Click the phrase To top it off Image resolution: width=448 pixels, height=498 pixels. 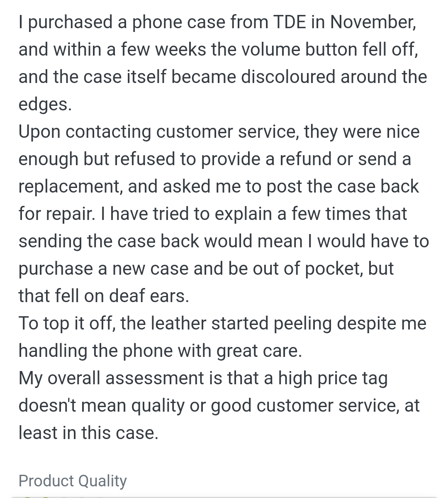(66, 323)
